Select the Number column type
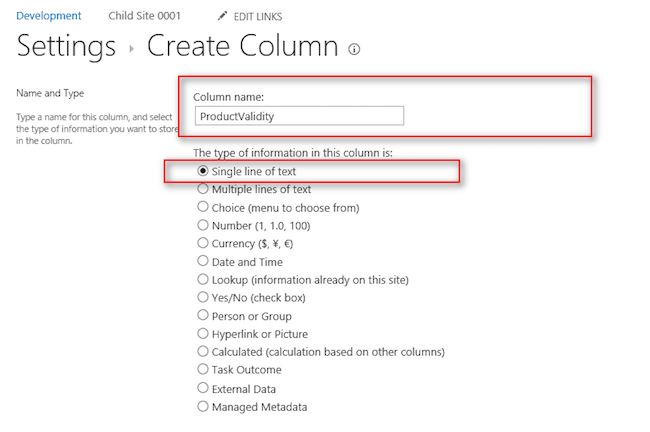This screenshot has width=650, height=432. click(204, 225)
